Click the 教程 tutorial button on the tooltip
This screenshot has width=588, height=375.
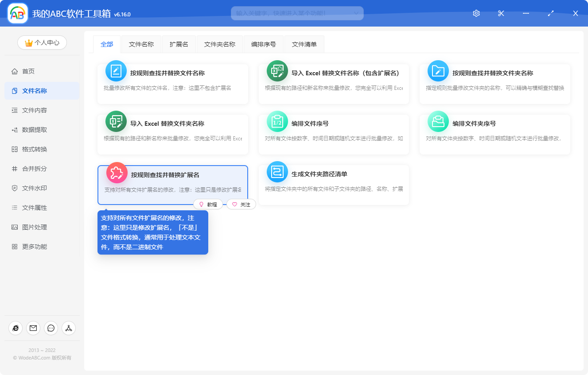[x=208, y=204]
